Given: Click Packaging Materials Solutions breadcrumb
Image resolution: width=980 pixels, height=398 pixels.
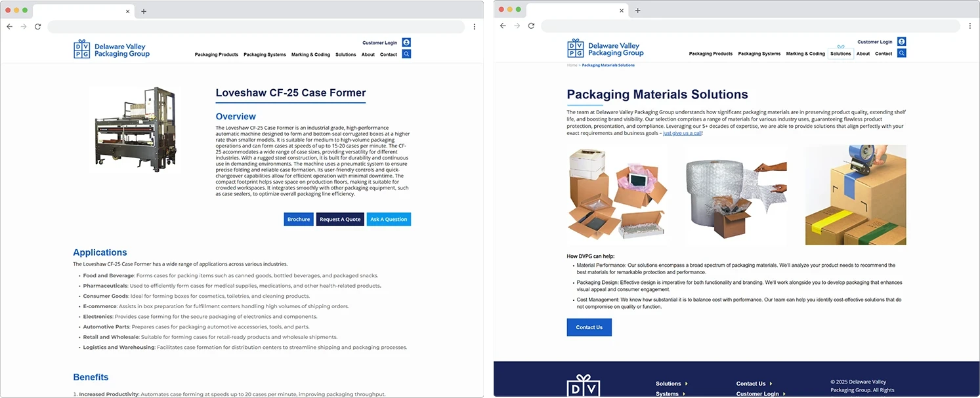Looking at the screenshot, I should click(608, 65).
